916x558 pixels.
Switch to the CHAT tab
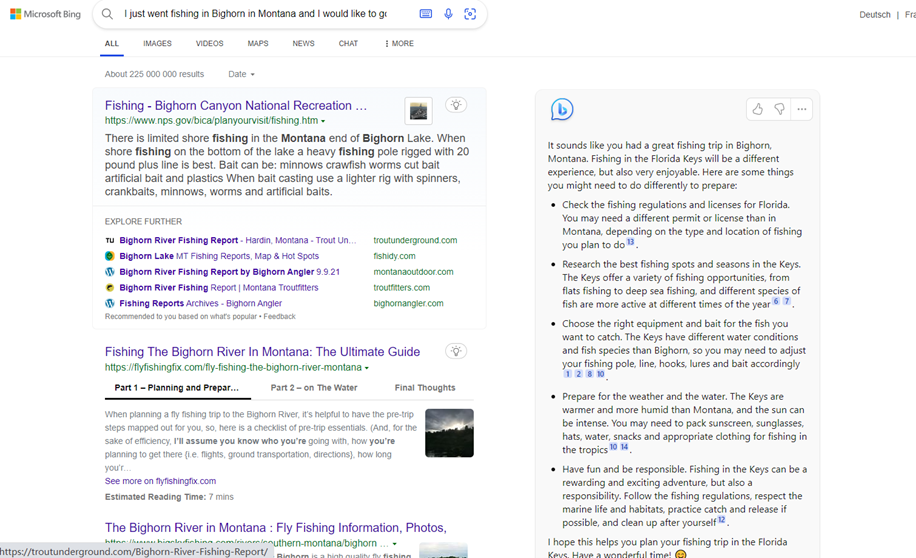tap(348, 43)
